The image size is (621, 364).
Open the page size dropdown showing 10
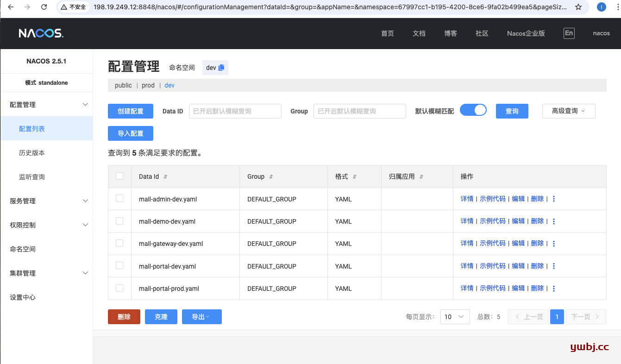pos(455,317)
